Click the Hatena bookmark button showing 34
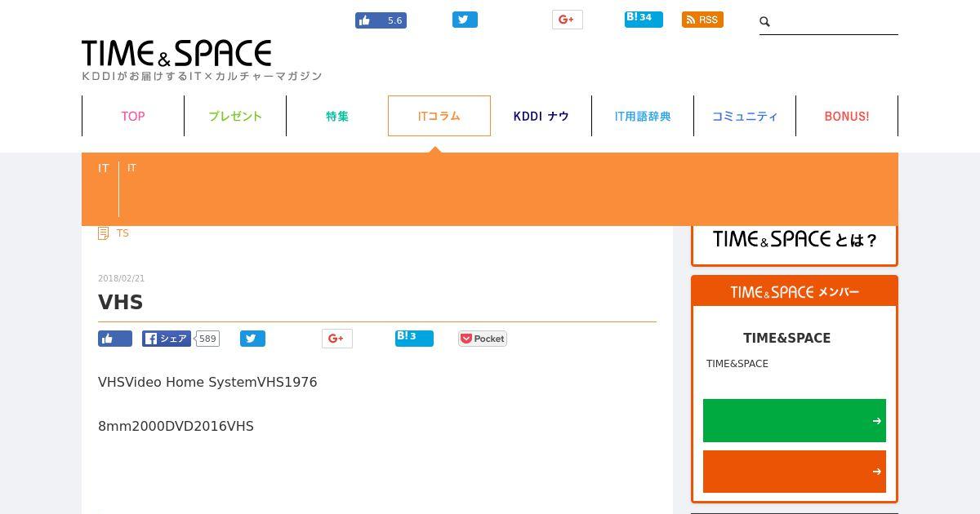This screenshot has width=980, height=514. [x=644, y=19]
